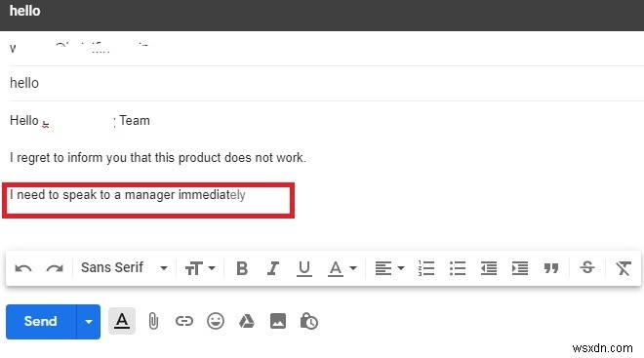Click the line 'I regret to inform you'
The image size is (644, 358).
(x=158, y=158)
